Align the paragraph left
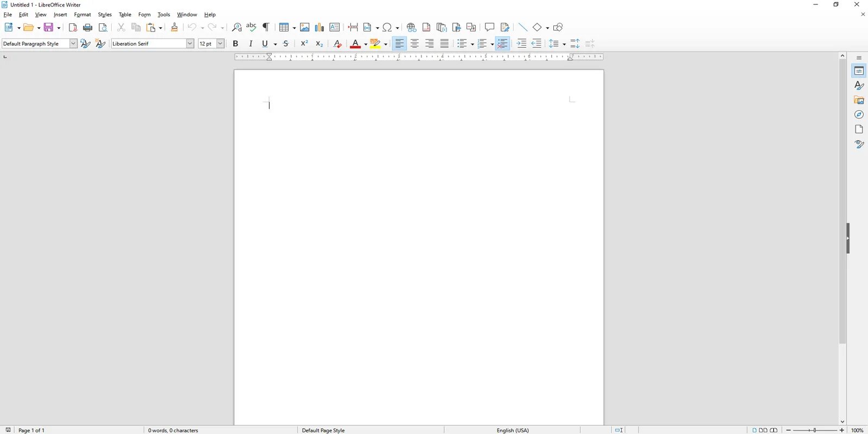This screenshot has height=434, width=868. tap(399, 43)
